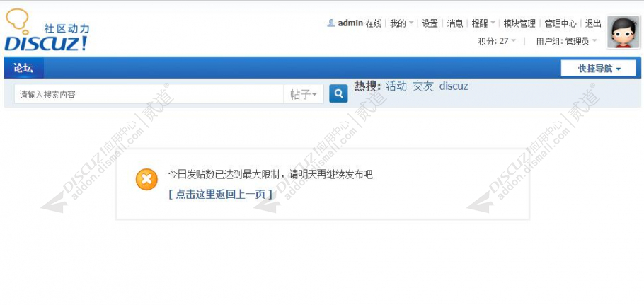Open the 我的 dropdown menu

(x=402, y=23)
